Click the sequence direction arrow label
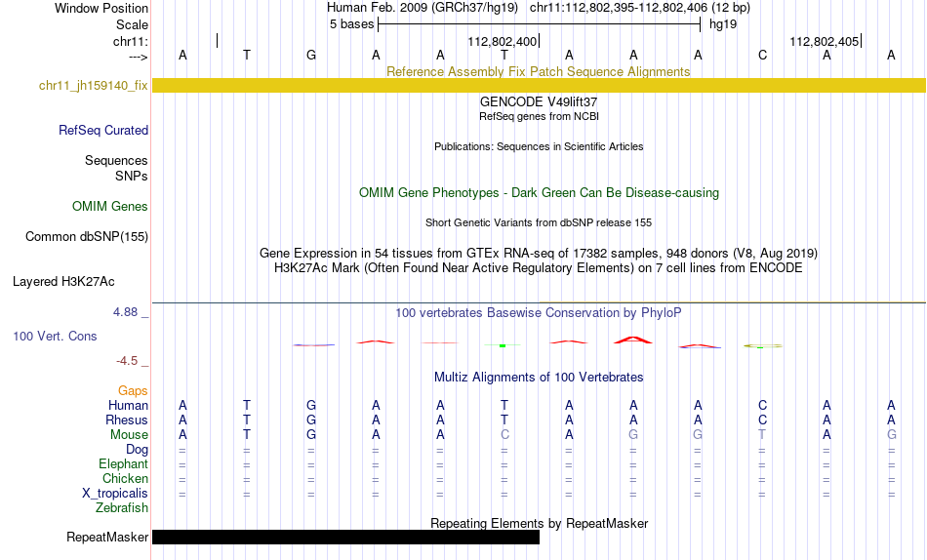This screenshot has height=560, width=927. 139,58
